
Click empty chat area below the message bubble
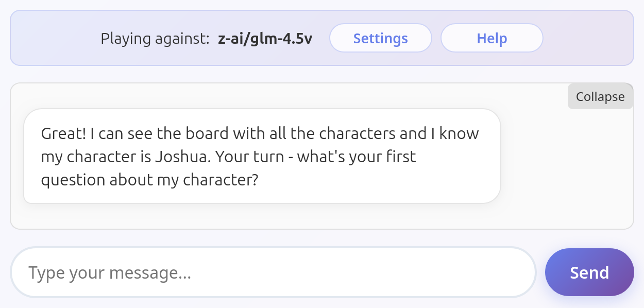(262, 216)
